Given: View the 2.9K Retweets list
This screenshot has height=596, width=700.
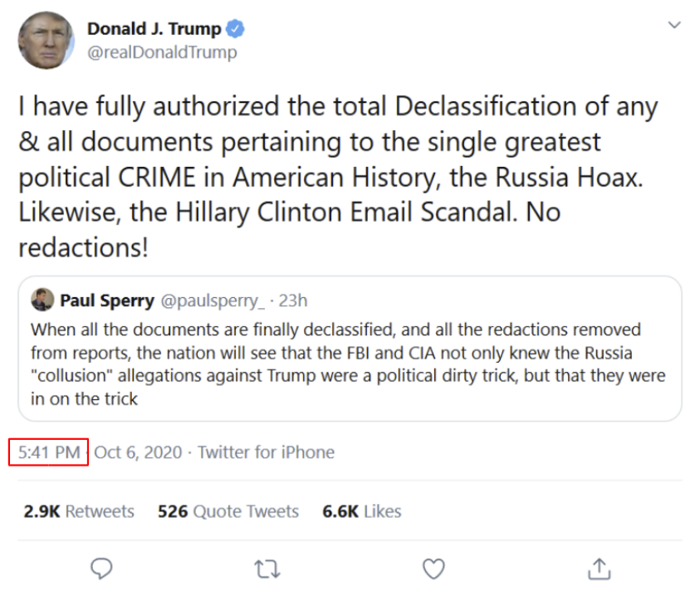Looking at the screenshot, I should pos(79,511).
